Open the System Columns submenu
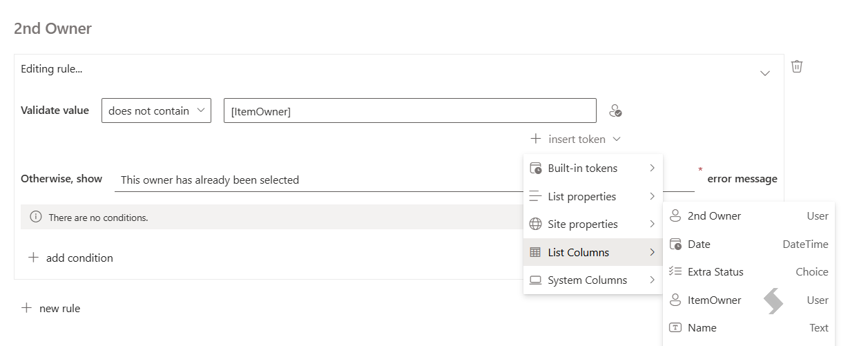868x346 pixels. coord(593,280)
